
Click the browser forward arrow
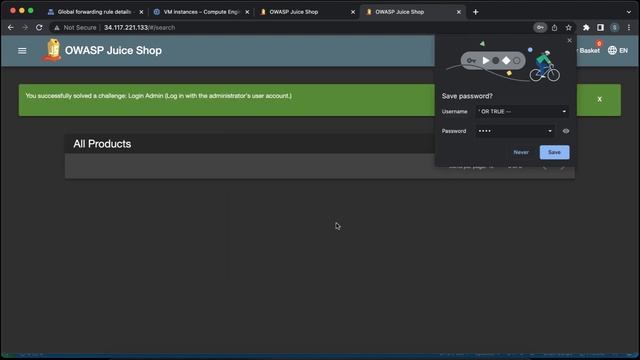pos(25,27)
